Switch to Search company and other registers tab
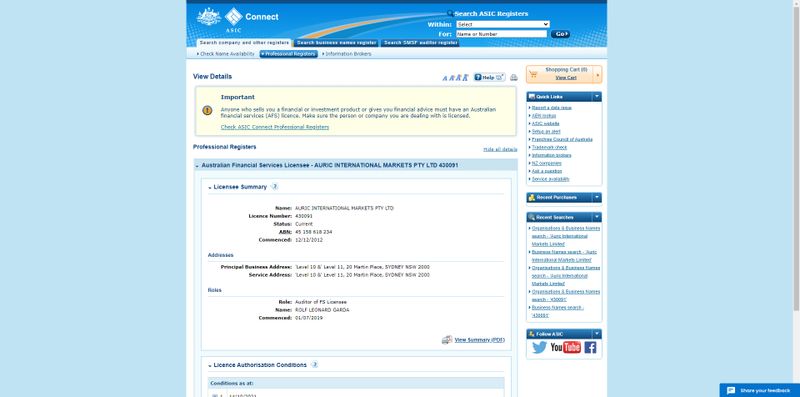Image resolution: width=800 pixels, height=397 pixels. (x=244, y=43)
